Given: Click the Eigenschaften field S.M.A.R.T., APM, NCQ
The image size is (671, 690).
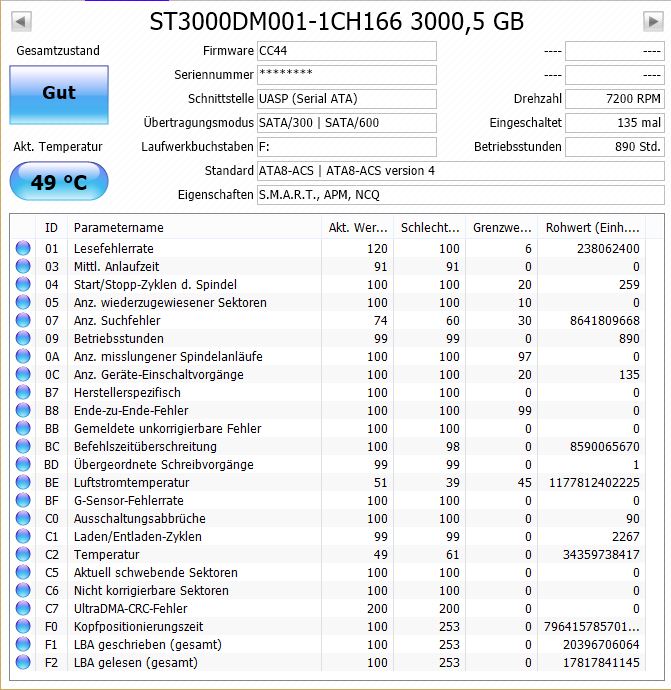Looking at the screenshot, I should [x=461, y=195].
